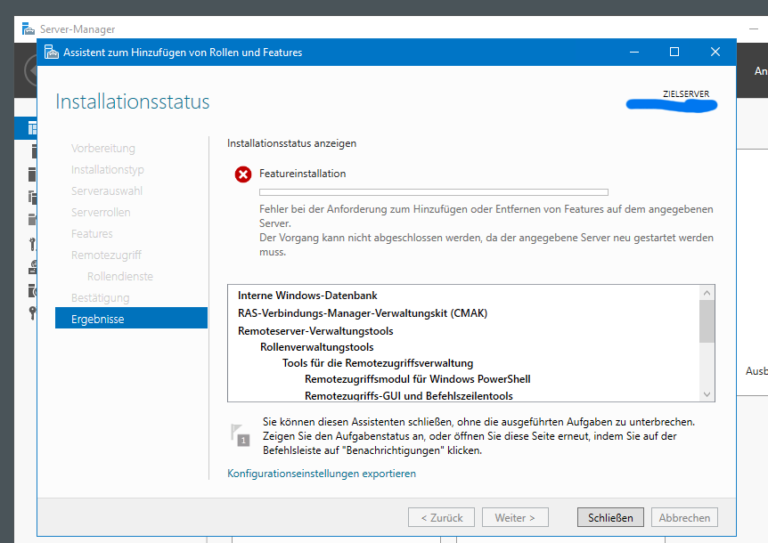Open Konfigurationseinstellungen exportieren link
This screenshot has width=768, height=543.
point(321,473)
